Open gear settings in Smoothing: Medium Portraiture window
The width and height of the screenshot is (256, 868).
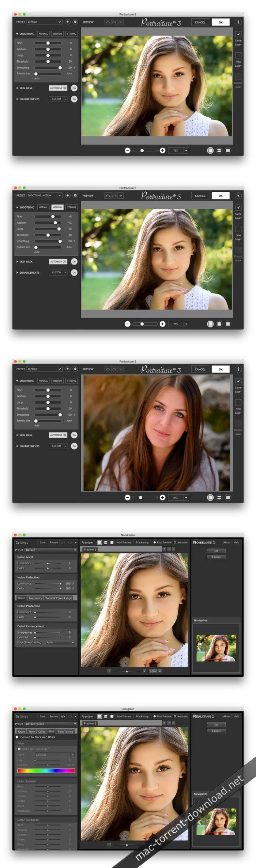[x=75, y=195]
